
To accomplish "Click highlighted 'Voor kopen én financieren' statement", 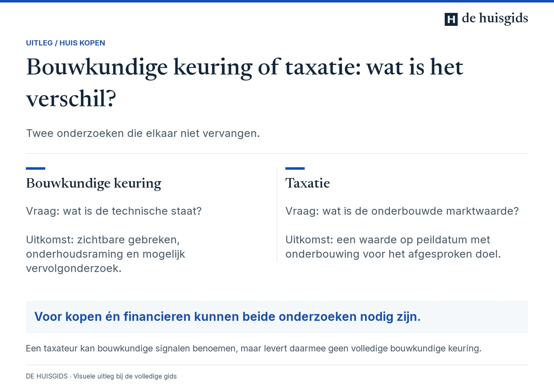I will (228, 317).
